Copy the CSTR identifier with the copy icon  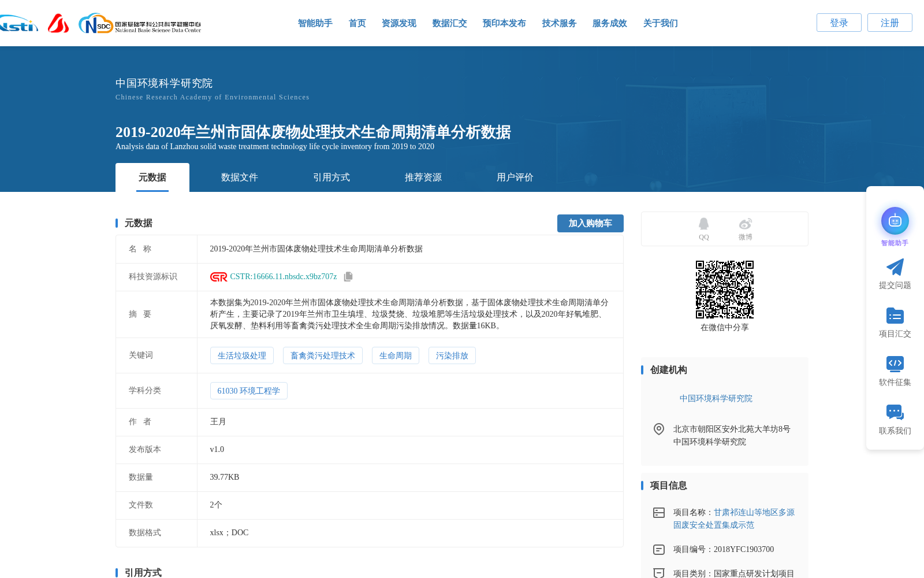click(x=348, y=277)
